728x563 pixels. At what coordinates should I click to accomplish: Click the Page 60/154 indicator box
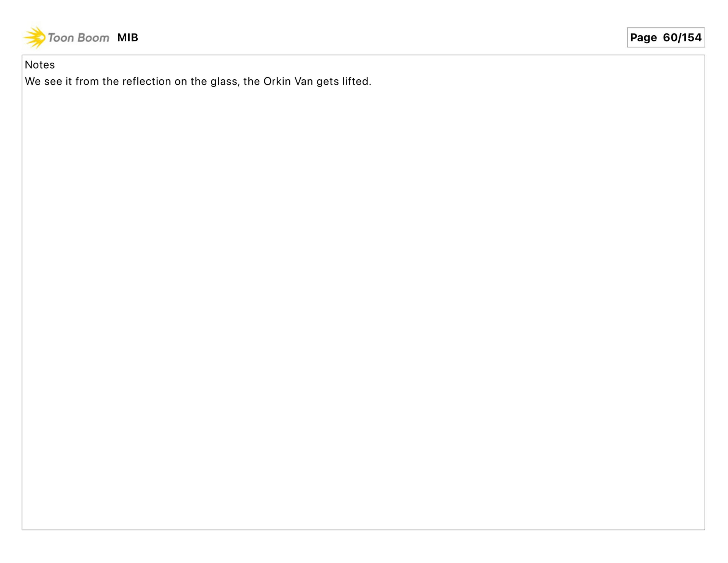pyautogui.click(x=666, y=38)
